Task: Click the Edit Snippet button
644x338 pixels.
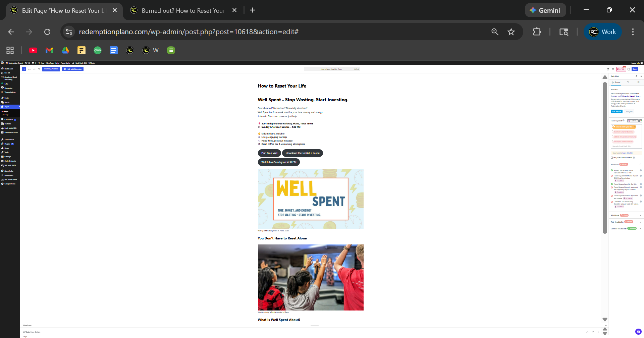Action: 616,112
